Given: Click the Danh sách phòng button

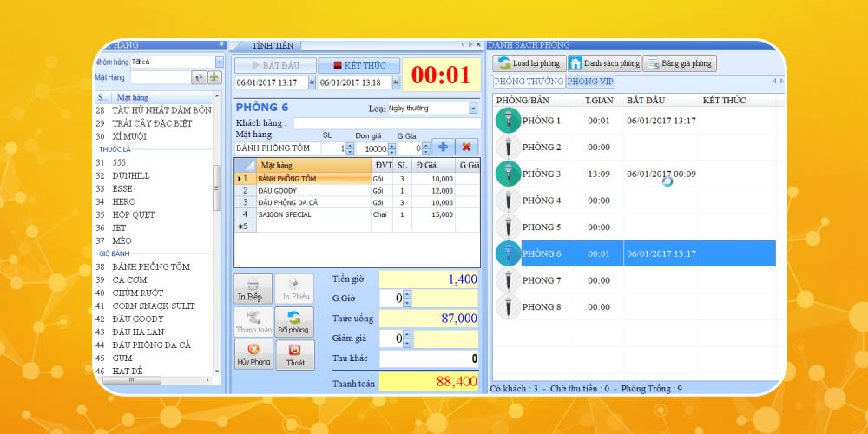Looking at the screenshot, I should [x=604, y=63].
